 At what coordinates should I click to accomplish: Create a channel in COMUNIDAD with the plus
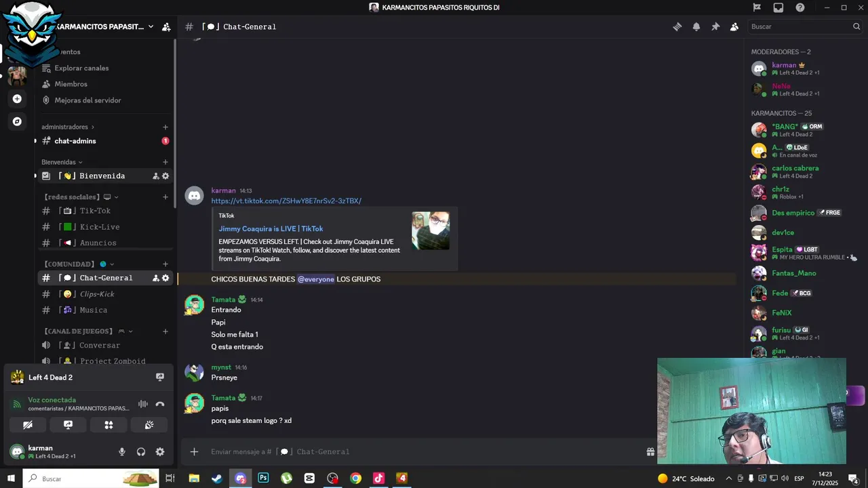[x=165, y=264]
